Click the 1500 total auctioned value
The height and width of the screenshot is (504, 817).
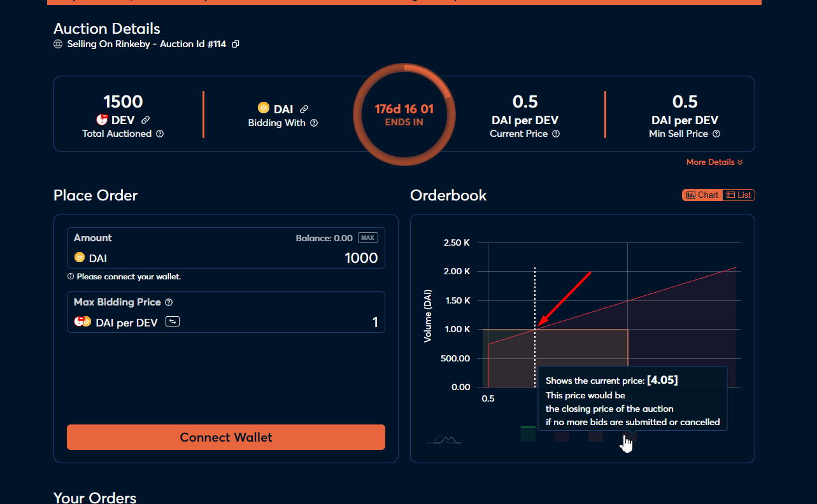(x=123, y=101)
